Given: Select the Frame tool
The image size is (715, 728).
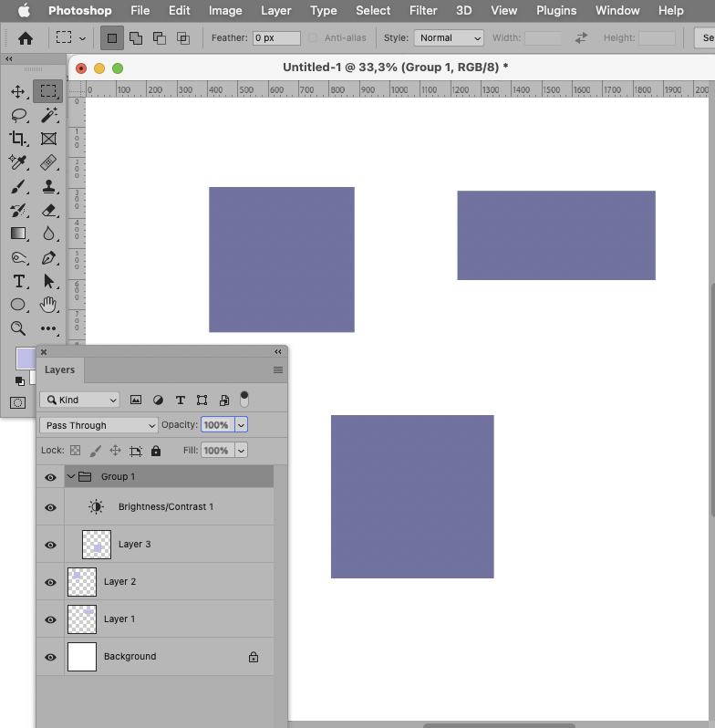Looking at the screenshot, I should tap(48, 139).
